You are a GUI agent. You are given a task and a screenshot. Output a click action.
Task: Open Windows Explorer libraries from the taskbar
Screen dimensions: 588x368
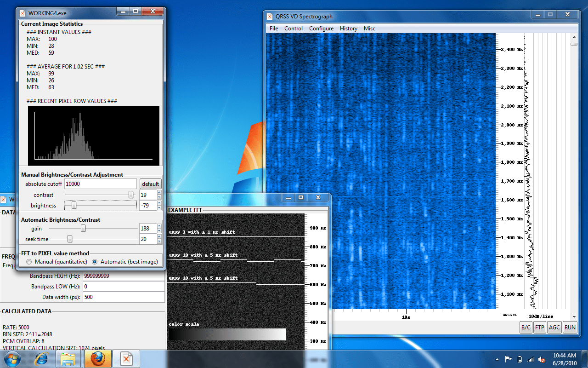click(68, 358)
